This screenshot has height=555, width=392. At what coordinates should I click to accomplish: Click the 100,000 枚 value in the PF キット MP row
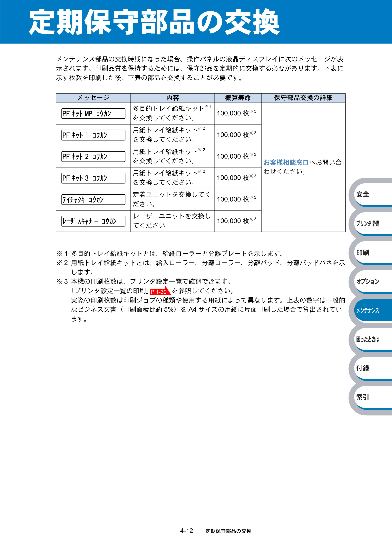click(x=236, y=113)
